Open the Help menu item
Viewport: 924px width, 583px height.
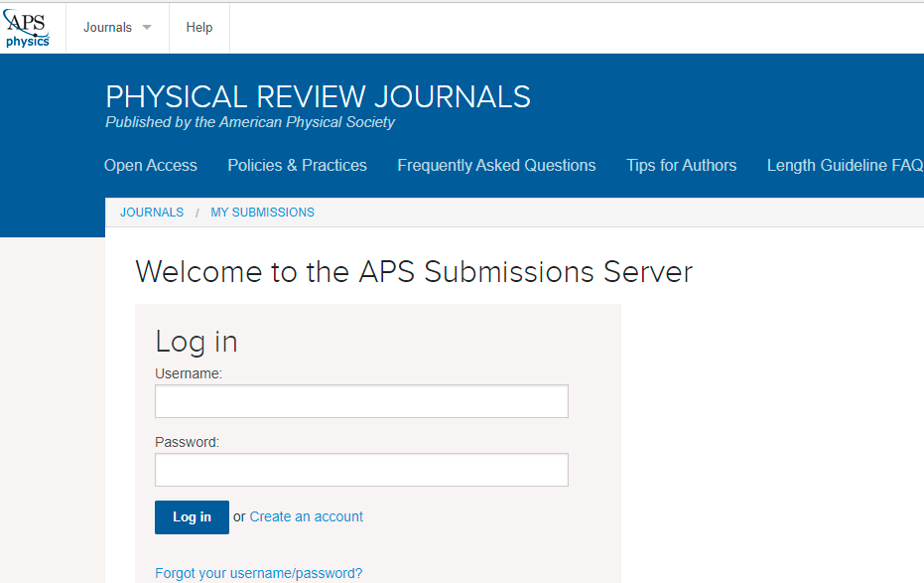click(x=199, y=28)
